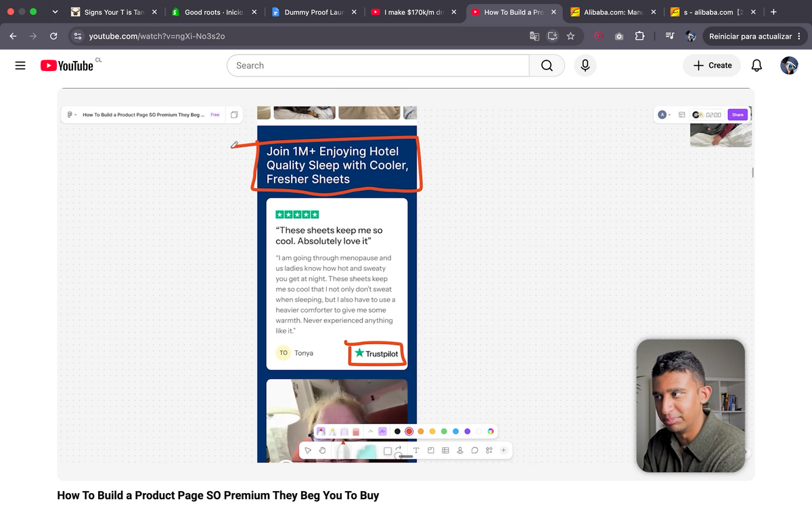
Task: Open the browser Extensions puzzle icon
Action: 639,36
